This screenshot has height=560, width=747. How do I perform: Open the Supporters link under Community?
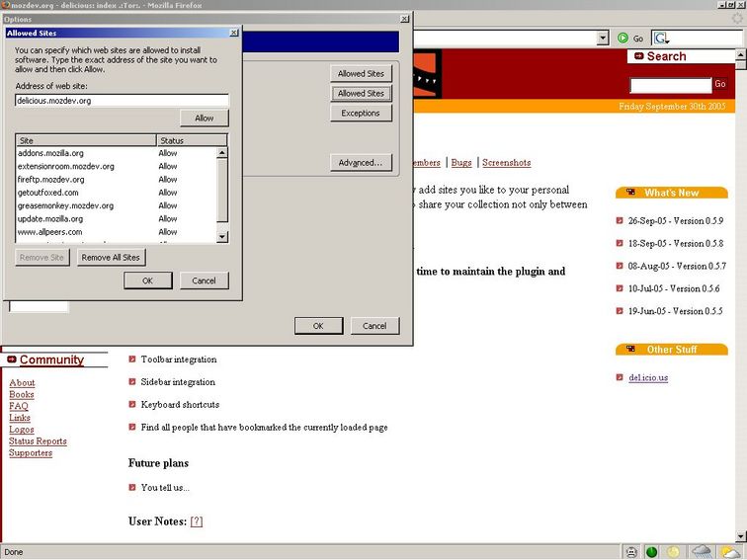coord(31,453)
